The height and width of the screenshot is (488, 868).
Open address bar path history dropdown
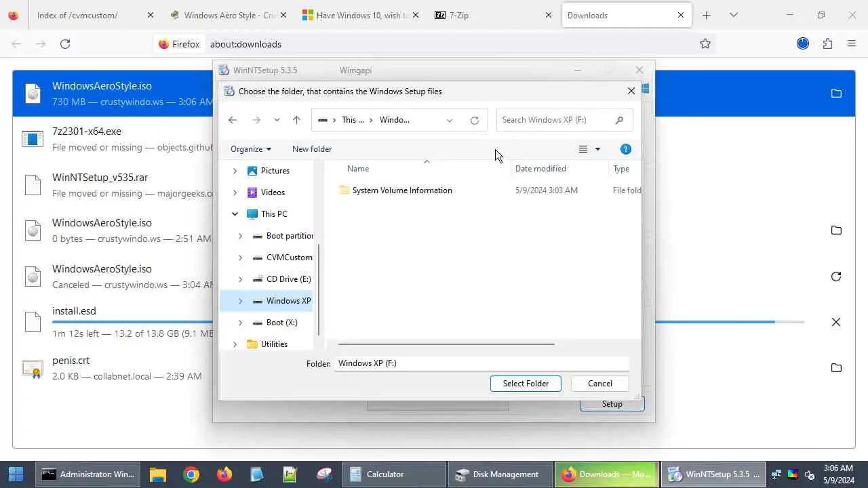[x=450, y=120]
